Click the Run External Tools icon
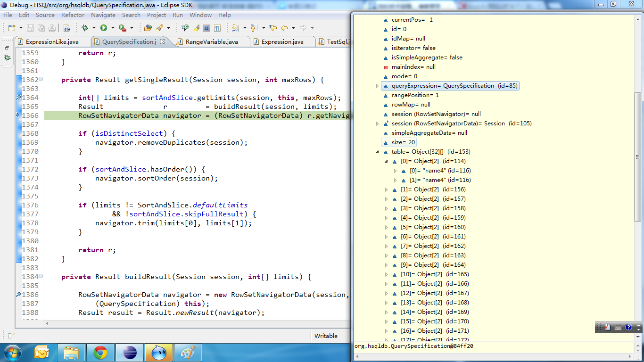The width and height of the screenshot is (644, 362). (122, 28)
